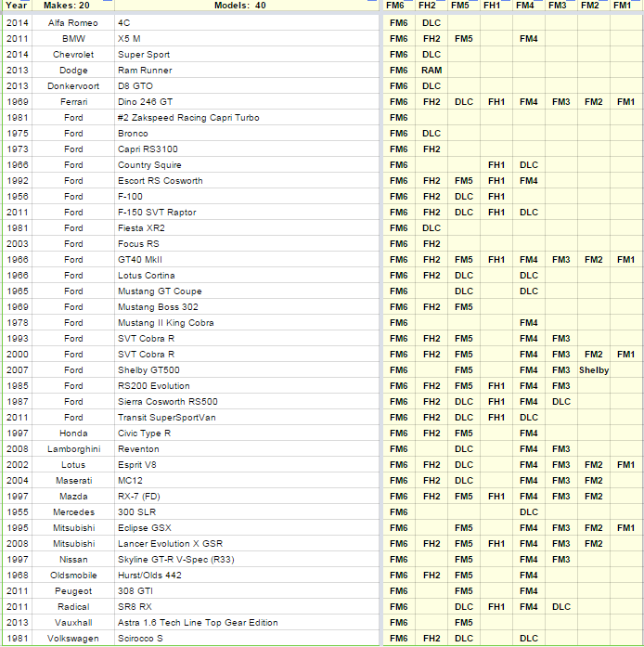Click the 'RAM' cell in Ram Runner row
The height and width of the screenshot is (647, 644).
(x=431, y=71)
